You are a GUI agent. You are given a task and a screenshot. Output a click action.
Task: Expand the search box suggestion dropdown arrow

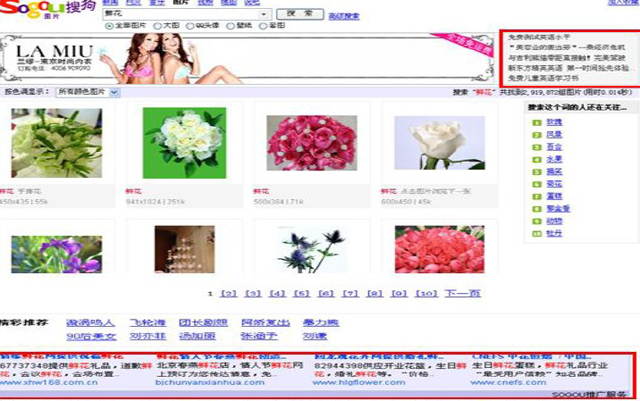click(x=264, y=14)
